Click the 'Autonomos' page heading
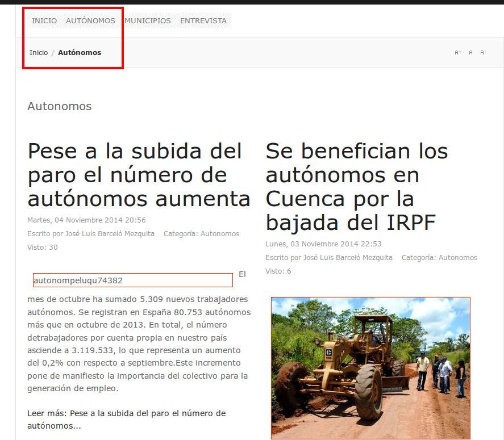 pyautogui.click(x=60, y=106)
